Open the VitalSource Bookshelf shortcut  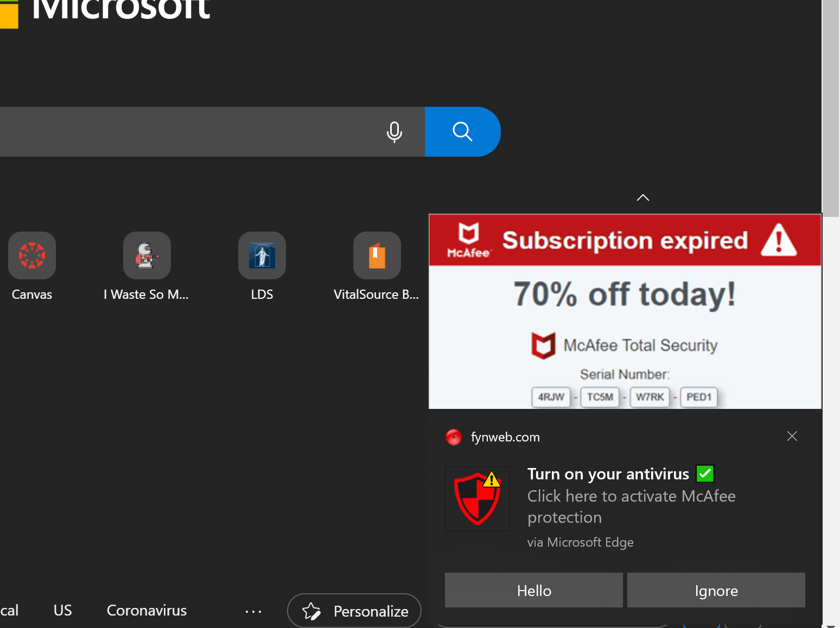pos(377,255)
